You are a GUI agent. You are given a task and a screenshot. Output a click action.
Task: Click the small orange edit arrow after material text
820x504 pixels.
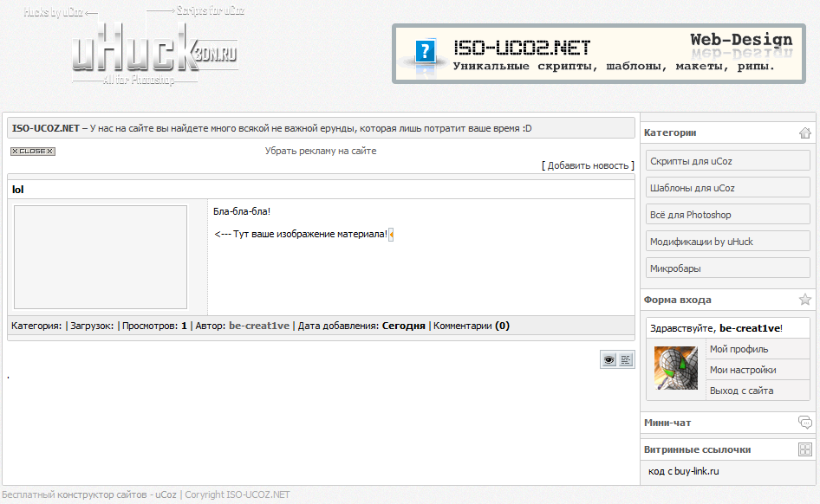(391, 234)
